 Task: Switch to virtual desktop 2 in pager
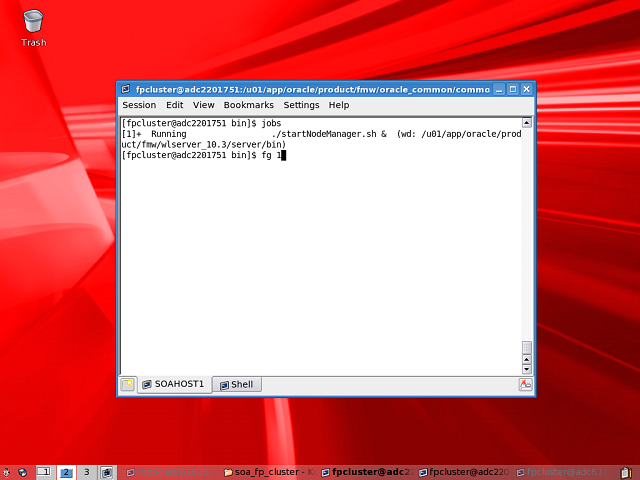66,472
